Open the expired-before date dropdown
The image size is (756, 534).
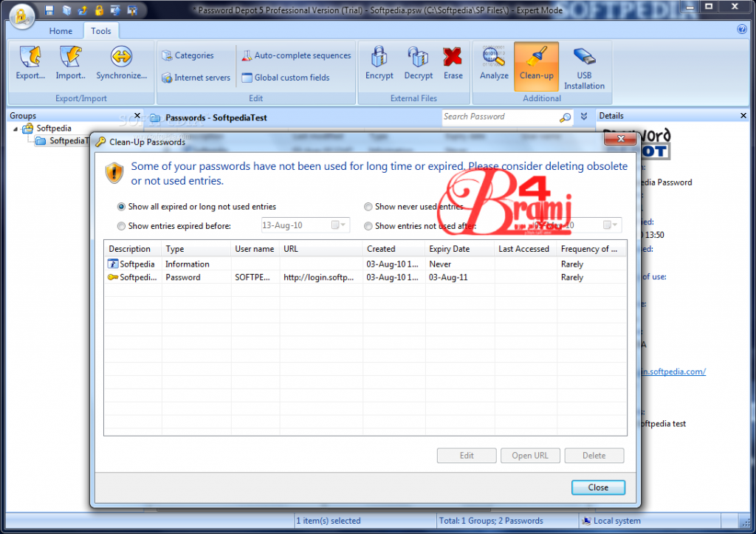339,225
